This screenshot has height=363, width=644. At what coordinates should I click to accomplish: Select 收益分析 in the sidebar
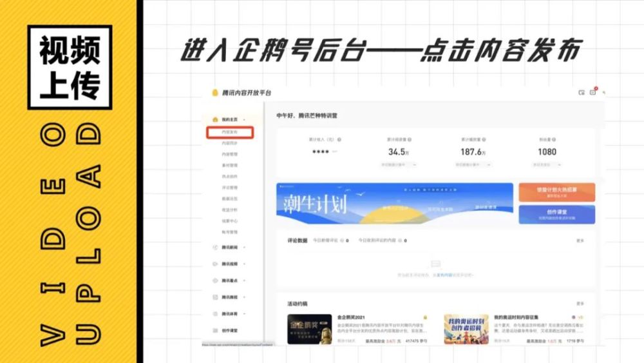pos(230,210)
